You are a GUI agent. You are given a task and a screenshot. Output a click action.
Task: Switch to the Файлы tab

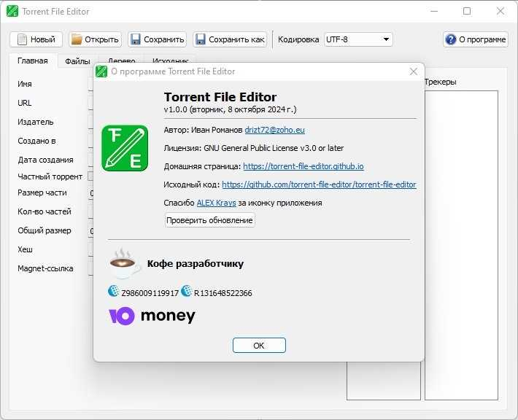[77, 61]
